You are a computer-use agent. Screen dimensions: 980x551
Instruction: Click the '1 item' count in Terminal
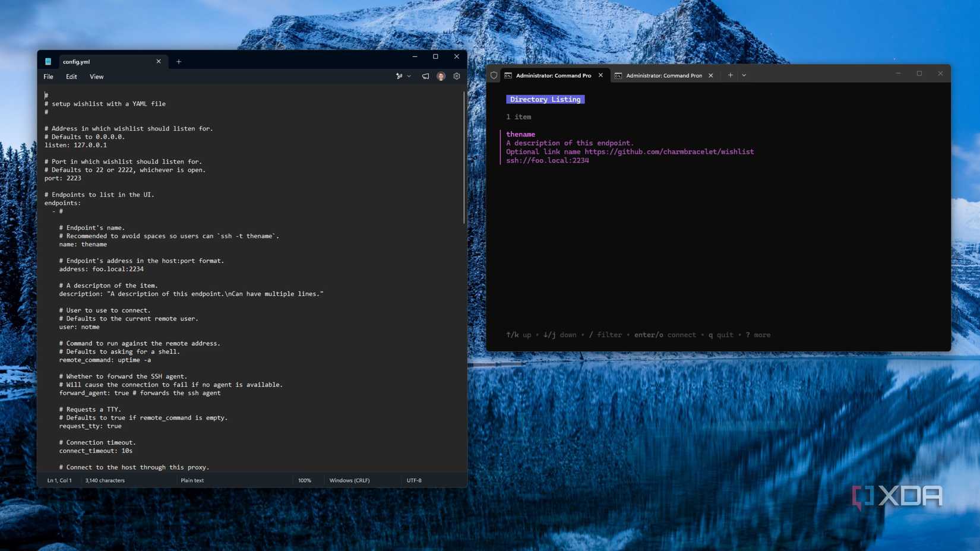coord(519,117)
